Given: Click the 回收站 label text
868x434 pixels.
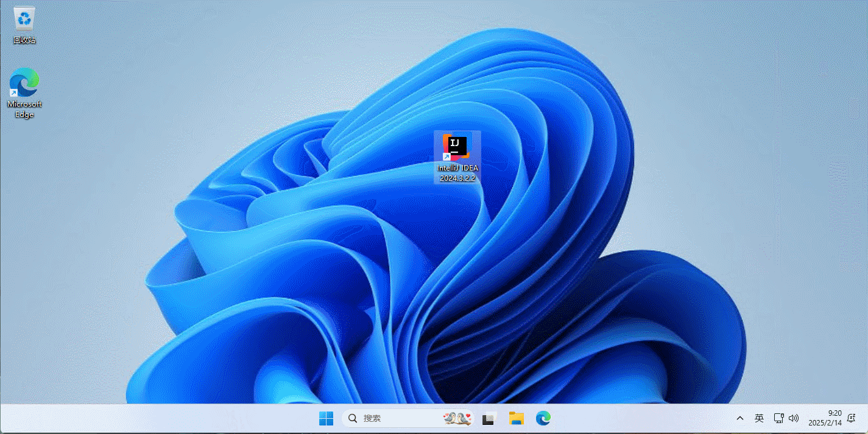Looking at the screenshot, I should click(x=24, y=40).
